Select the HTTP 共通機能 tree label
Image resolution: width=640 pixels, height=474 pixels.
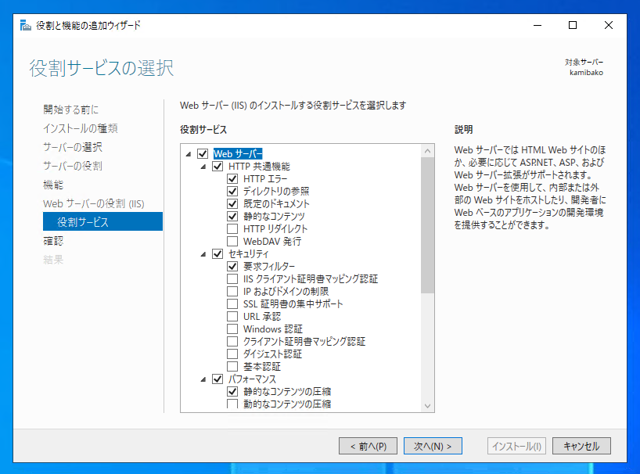click(259, 166)
